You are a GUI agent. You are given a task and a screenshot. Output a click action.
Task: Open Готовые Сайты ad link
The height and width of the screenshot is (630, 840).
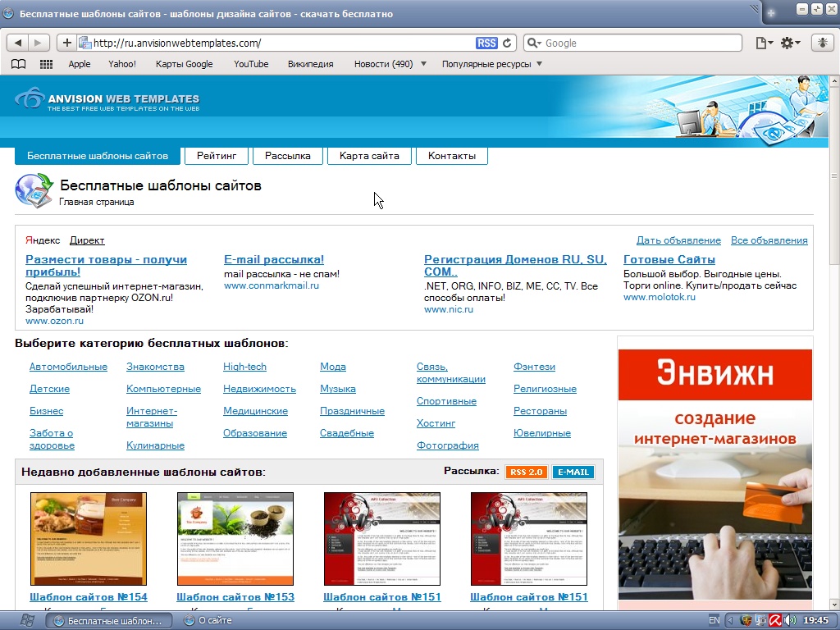pyautogui.click(x=669, y=260)
